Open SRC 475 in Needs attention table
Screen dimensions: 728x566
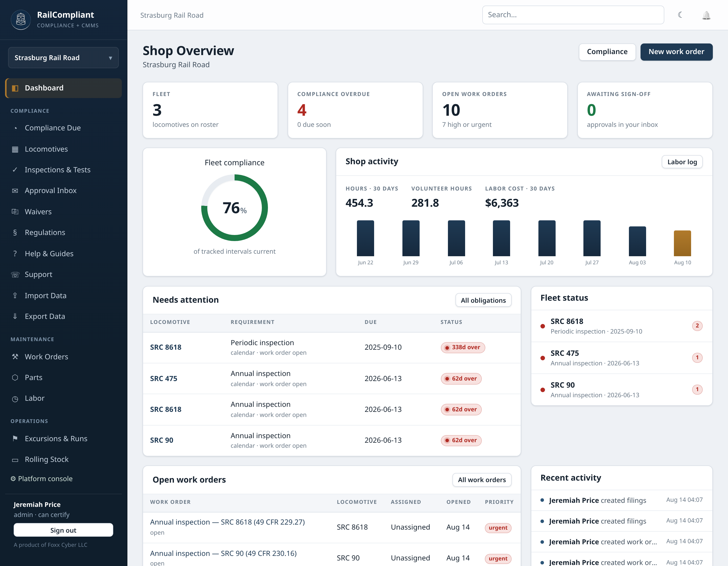click(164, 379)
